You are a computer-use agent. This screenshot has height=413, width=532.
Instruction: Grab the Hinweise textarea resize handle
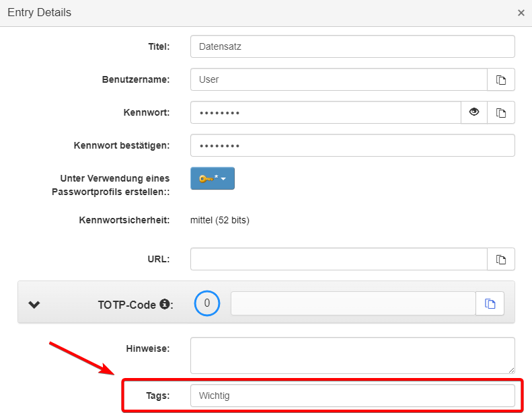pos(511,370)
